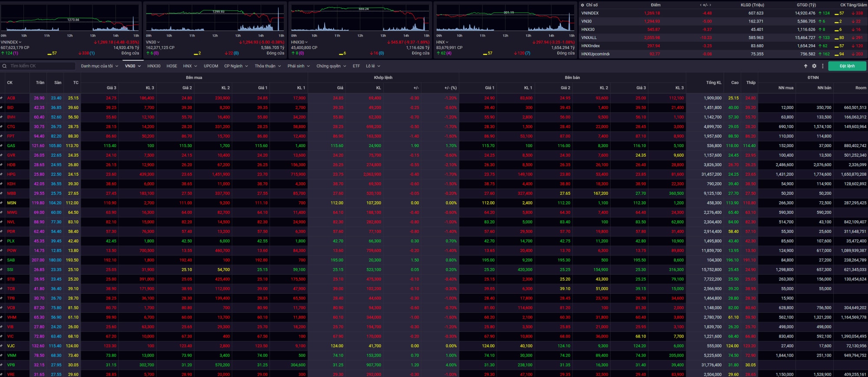The width and height of the screenshot is (868, 377).
Task: Click the scroll-to-top arrow icon
Action: click(806, 66)
